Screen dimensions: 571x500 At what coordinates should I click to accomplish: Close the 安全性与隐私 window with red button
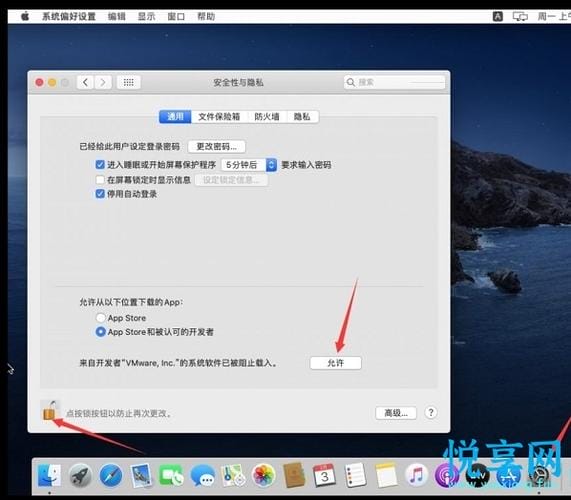tap(40, 83)
